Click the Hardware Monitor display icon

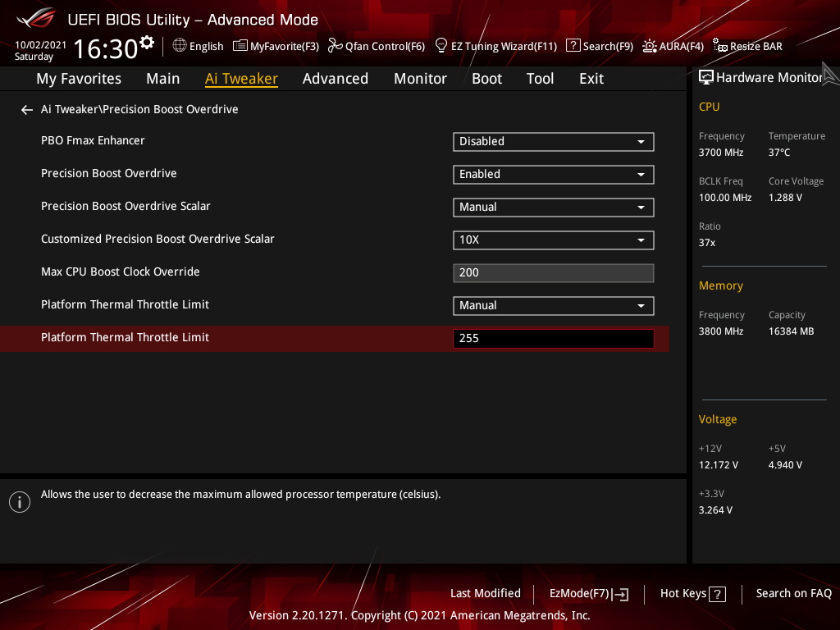[706, 78]
